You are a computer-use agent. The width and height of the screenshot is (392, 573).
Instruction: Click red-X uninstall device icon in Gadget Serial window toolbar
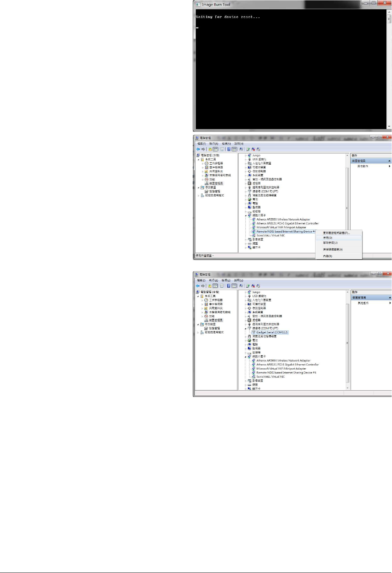click(x=253, y=286)
